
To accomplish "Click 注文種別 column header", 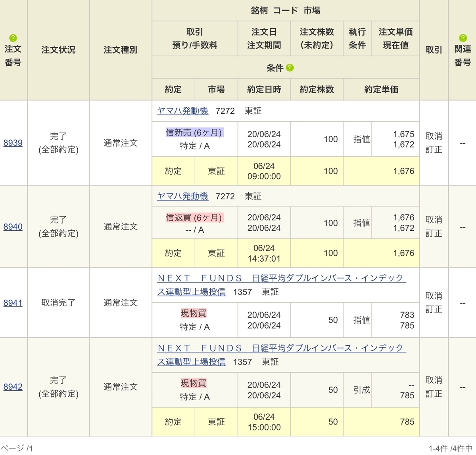I will [121, 50].
